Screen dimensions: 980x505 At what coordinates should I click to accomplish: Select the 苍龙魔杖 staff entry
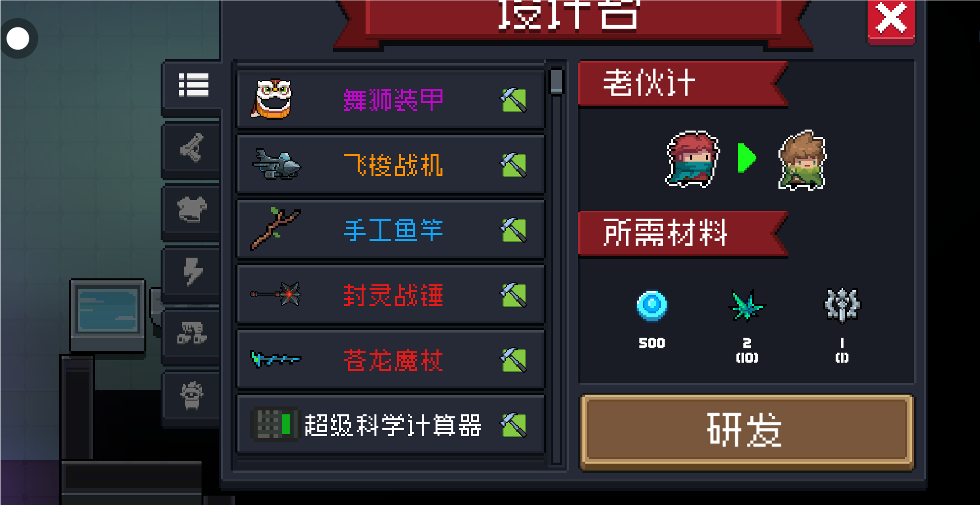[x=391, y=360]
